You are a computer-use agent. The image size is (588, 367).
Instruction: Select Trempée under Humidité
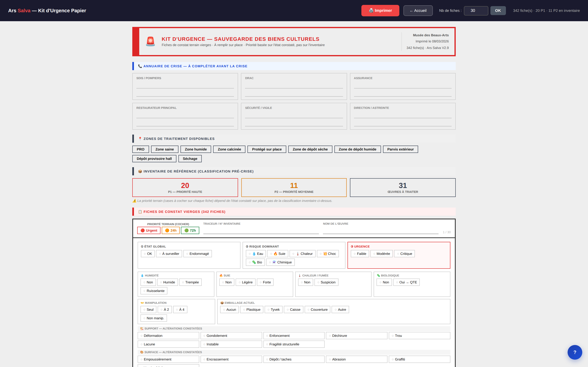tap(190, 282)
